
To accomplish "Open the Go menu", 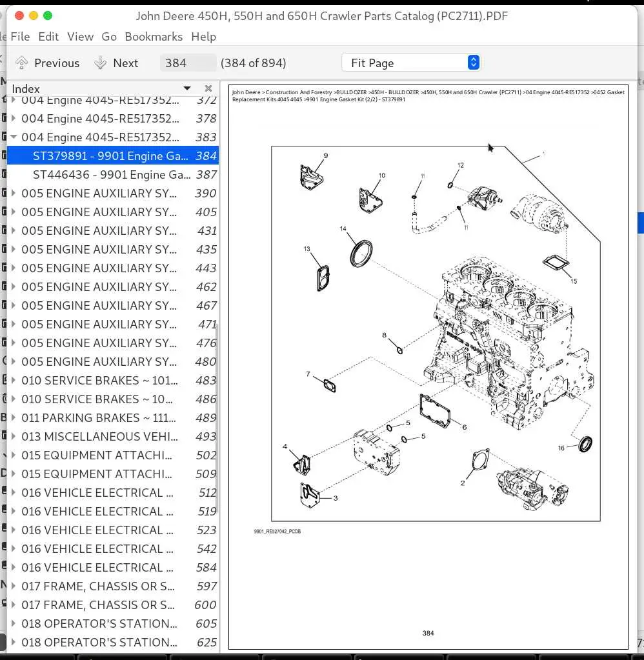I will [109, 37].
